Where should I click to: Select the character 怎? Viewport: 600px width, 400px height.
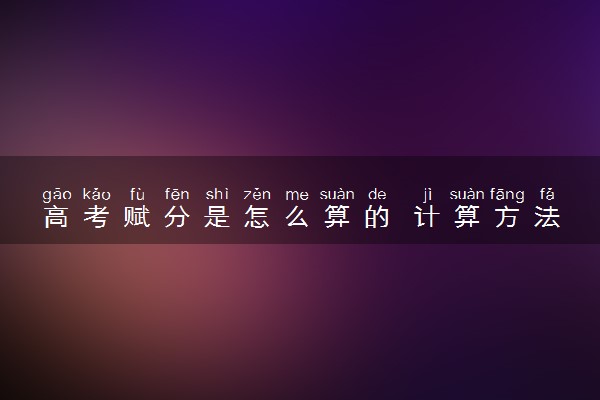pyautogui.click(x=257, y=217)
